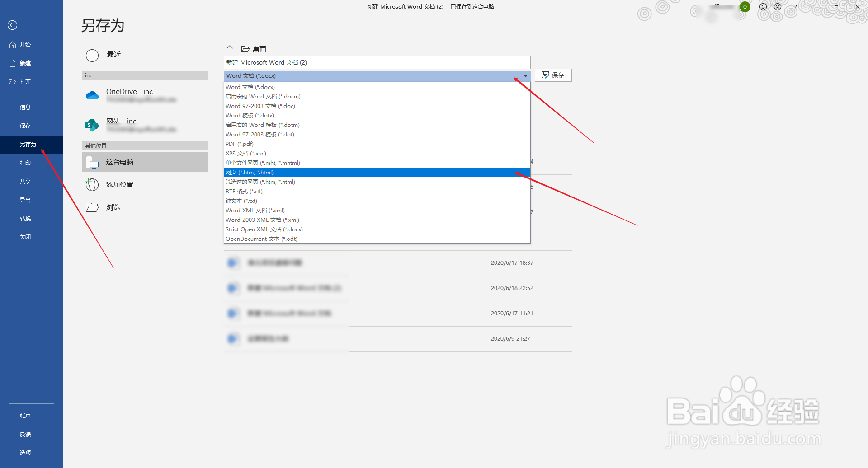Click 浏览 browse folder
The width and height of the screenshot is (868, 468).
tap(145, 207)
